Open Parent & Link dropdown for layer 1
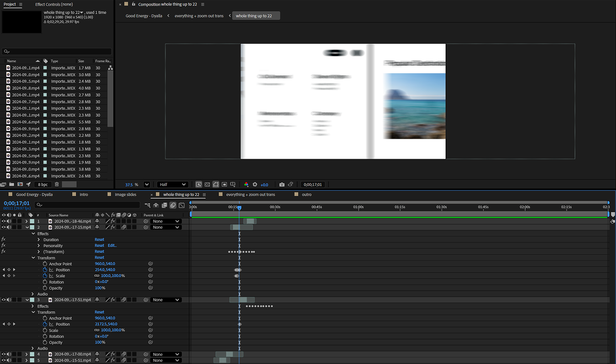Image resolution: width=616 pixels, height=364 pixels. click(x=165, y=221)
